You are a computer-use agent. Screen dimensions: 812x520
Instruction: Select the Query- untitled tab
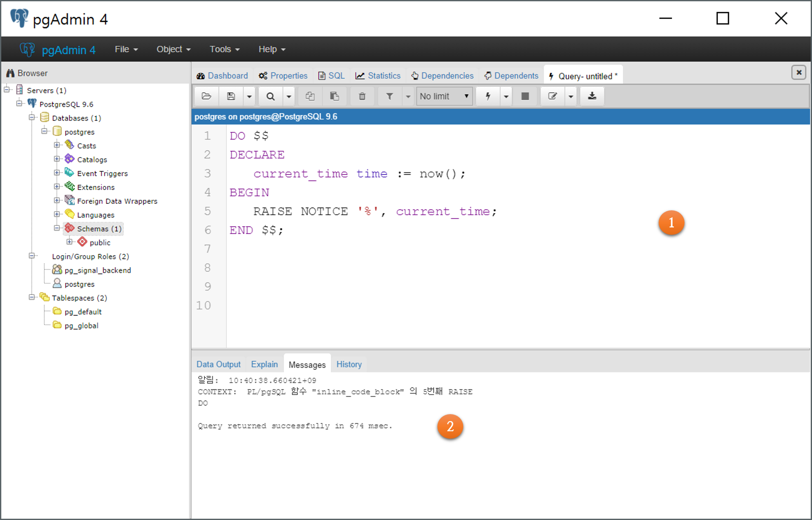pos(583,76)
